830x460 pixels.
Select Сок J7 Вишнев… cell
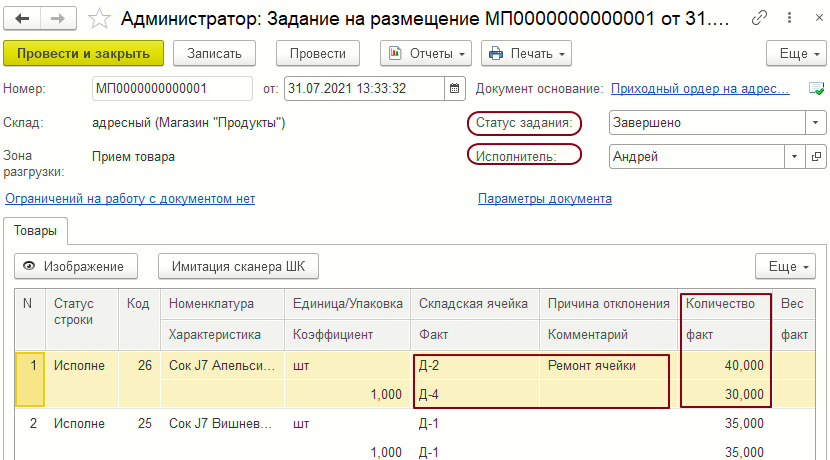[x=222, y=423]
